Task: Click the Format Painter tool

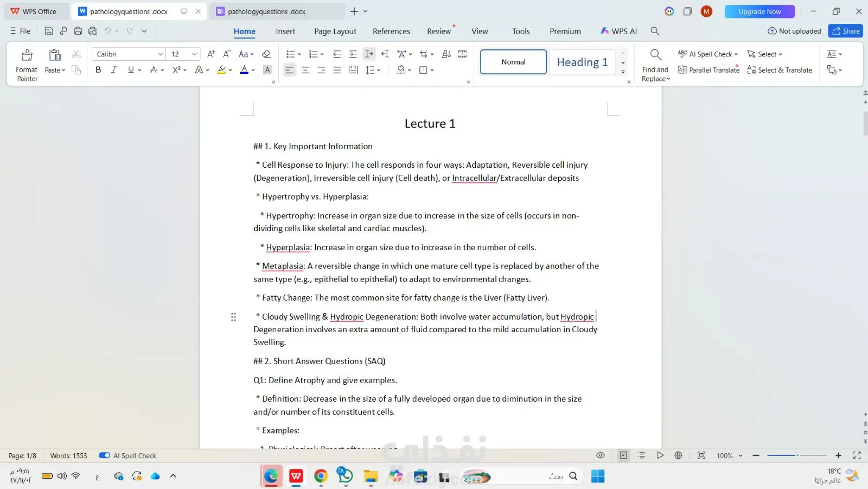Action: click(27, 65)
